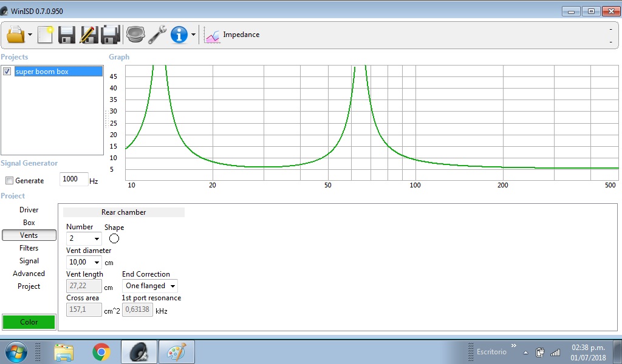Open the driver database speaker icon
622x364 pixels.
point(135,35)
